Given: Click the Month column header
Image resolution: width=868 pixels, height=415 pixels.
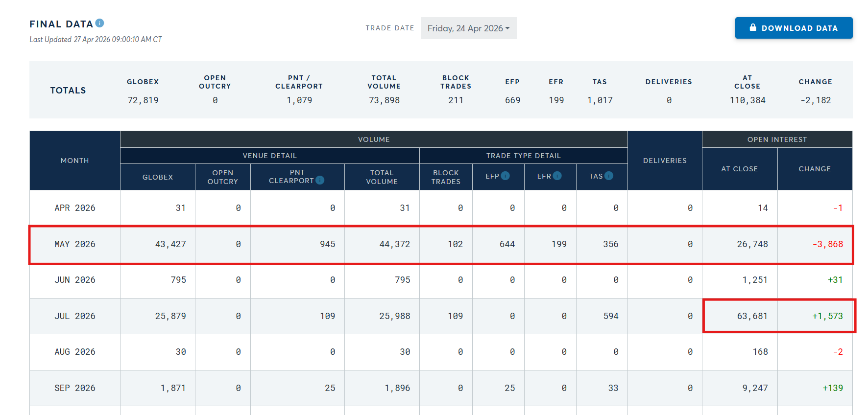Looking at the screenshot, I should pyautogui.click(x=75, y=161).
